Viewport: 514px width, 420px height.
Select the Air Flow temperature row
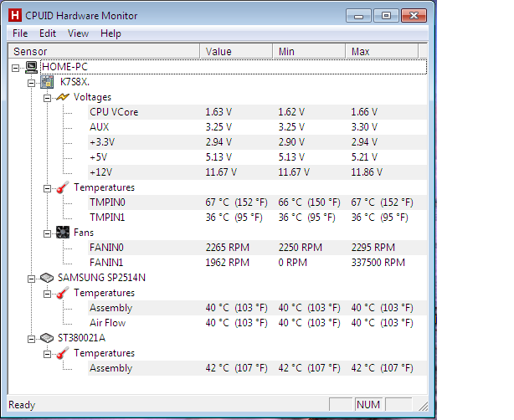tap(257, 323)
